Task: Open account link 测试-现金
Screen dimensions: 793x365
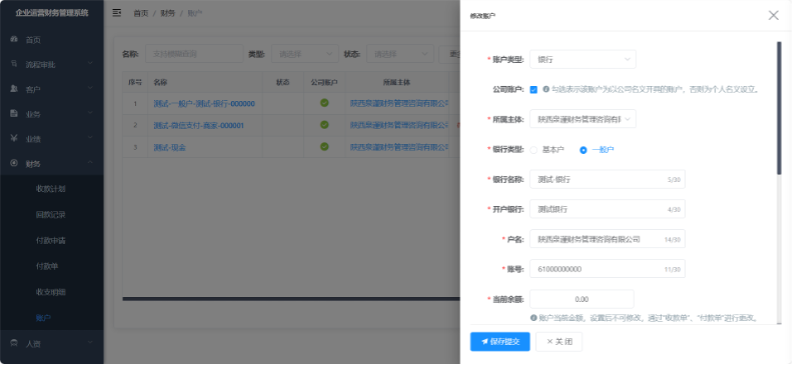Action: (169, 147)
